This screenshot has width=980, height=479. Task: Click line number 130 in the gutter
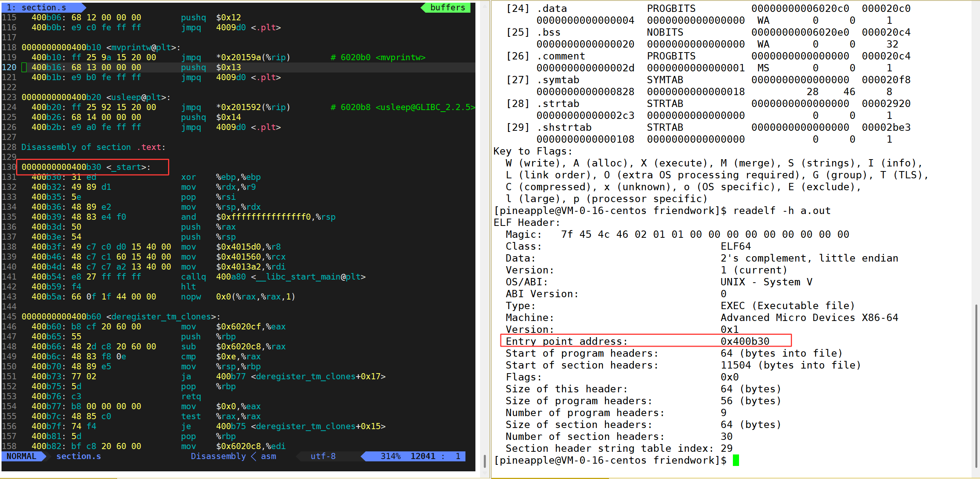click(9, 167)
